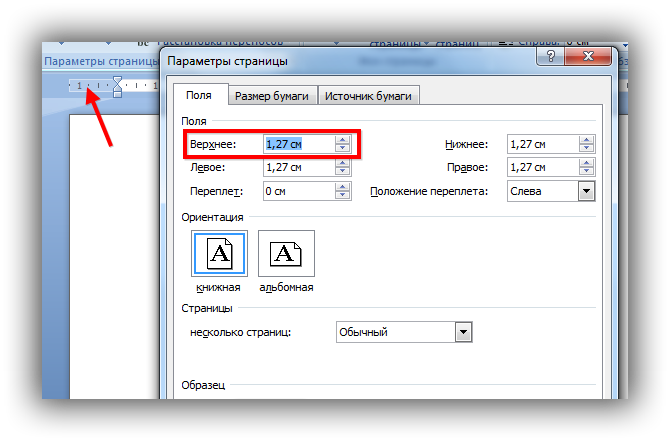Click the Верхнее label text
This screenshot has width=670, height=441.
pyautogui.click(x=213, y=144)
